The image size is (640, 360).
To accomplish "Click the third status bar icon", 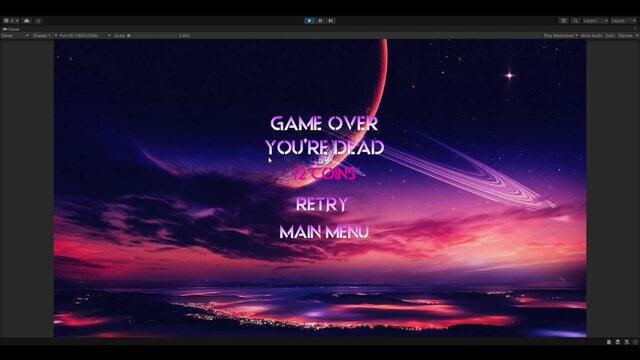I will click(x=627, y=342).
